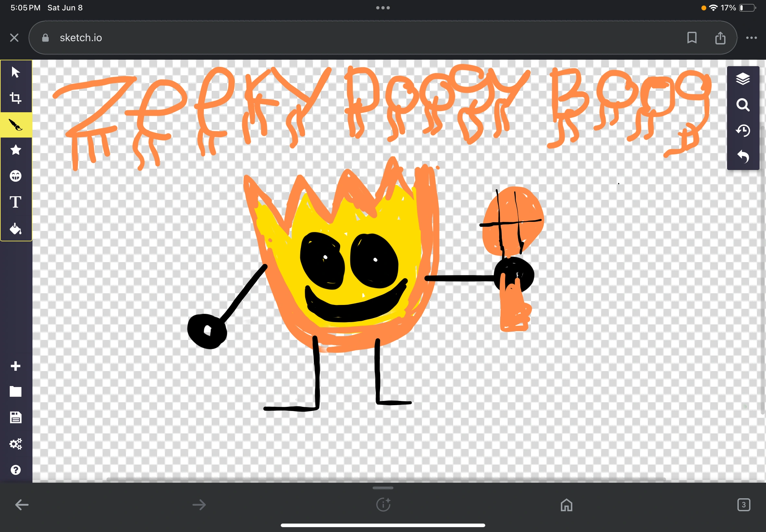The width and height of the screenshot is (766, 532).
Task: Expand the bottom canvas drag handle
Action: pos(382,488)
